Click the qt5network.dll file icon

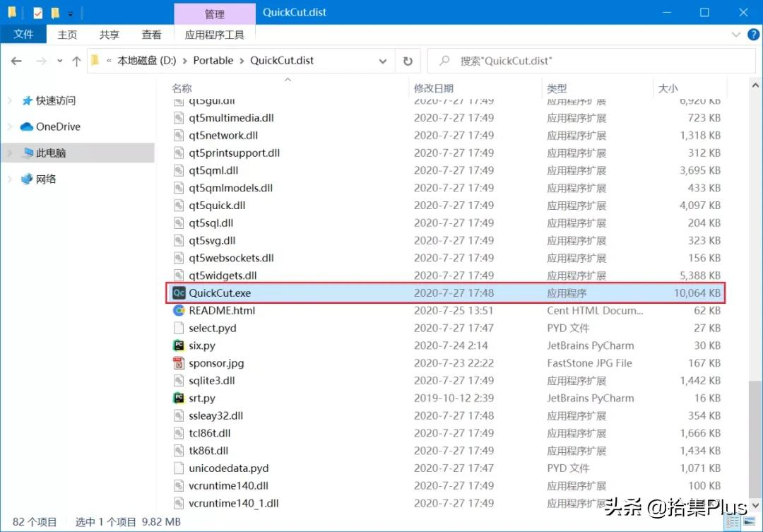(x=179, y=136)
